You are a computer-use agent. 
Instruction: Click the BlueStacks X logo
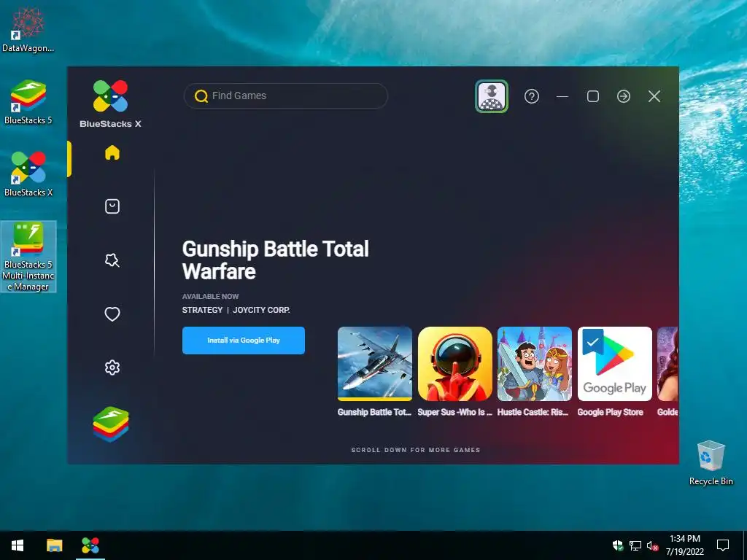[110, 104]
